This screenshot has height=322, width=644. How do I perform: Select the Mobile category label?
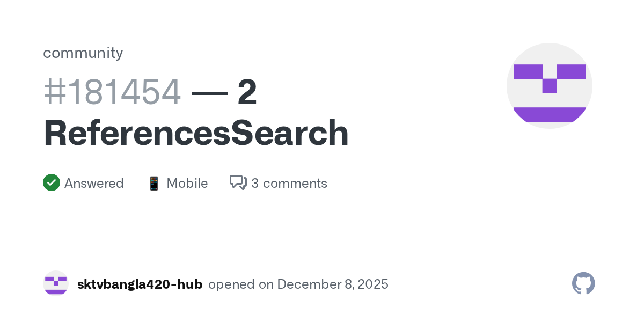point(187,184)
